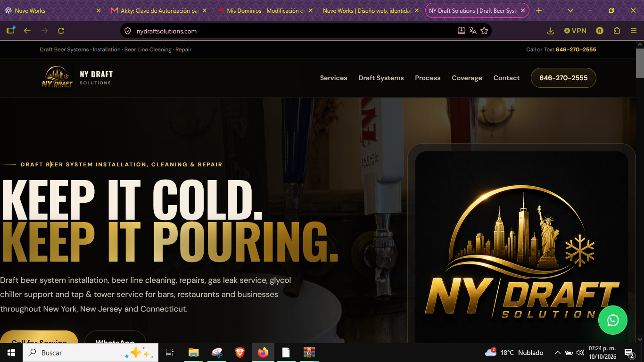Click the NY Draft Solutions header logo
This screenshot has height=362, width=644.
pos(77,78)
